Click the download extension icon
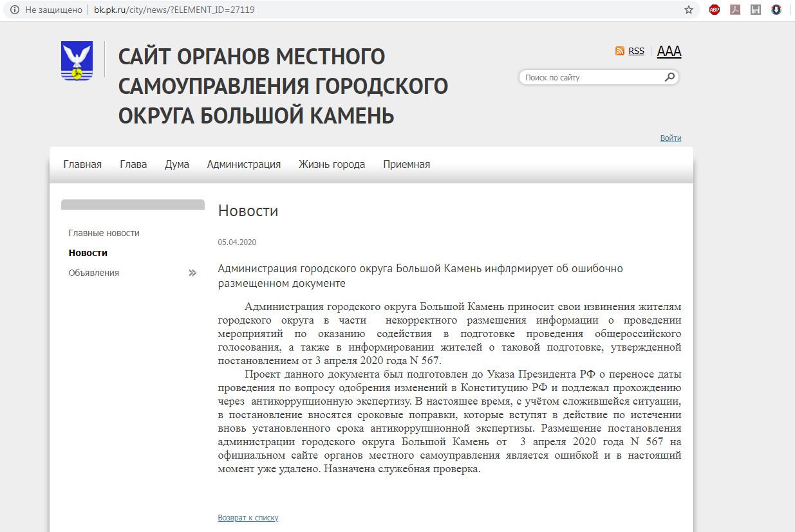The height and width of the screenshot is (532, 795). [776, 10]
